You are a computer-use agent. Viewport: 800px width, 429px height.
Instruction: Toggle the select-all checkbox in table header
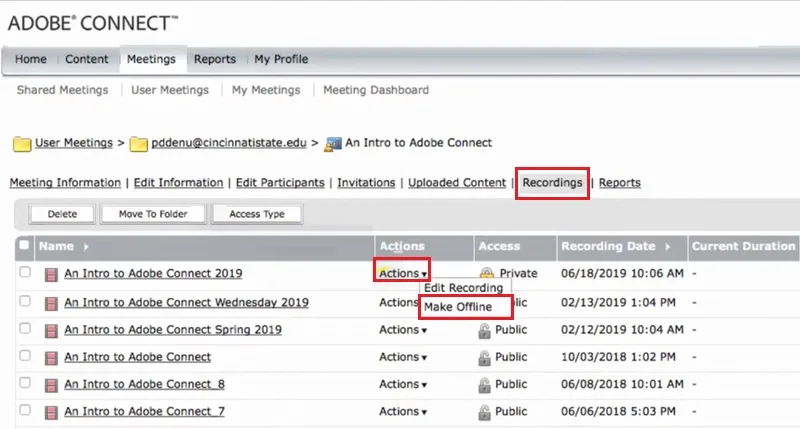(24, 245)
